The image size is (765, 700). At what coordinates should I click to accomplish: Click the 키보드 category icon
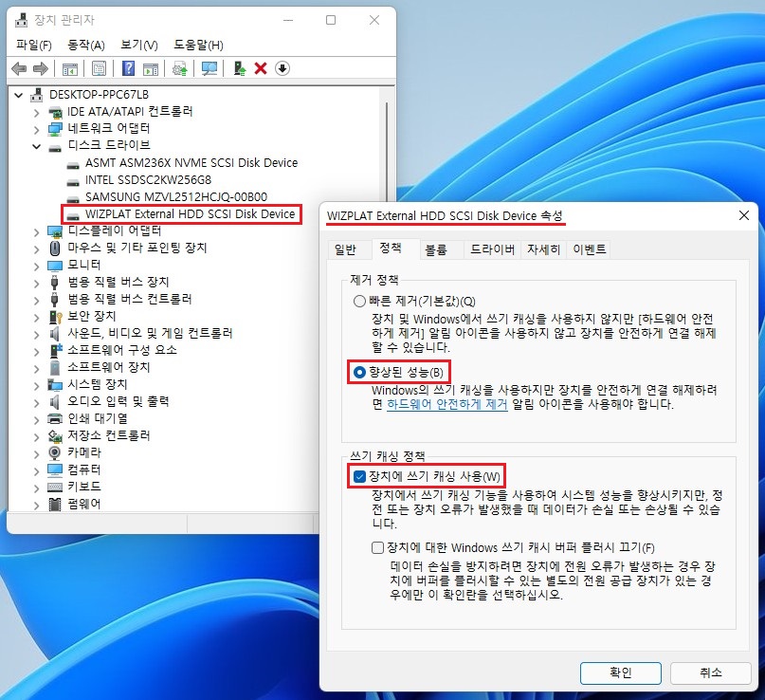coord(55,487)
